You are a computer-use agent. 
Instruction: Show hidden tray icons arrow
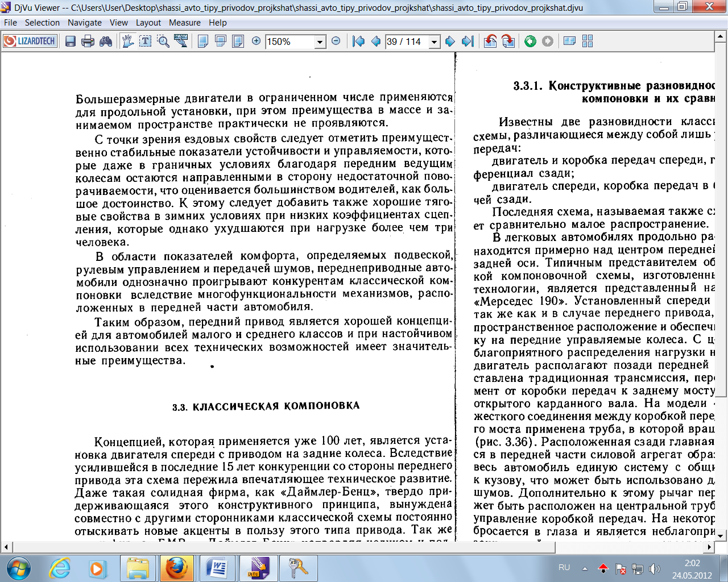[585, 568]
